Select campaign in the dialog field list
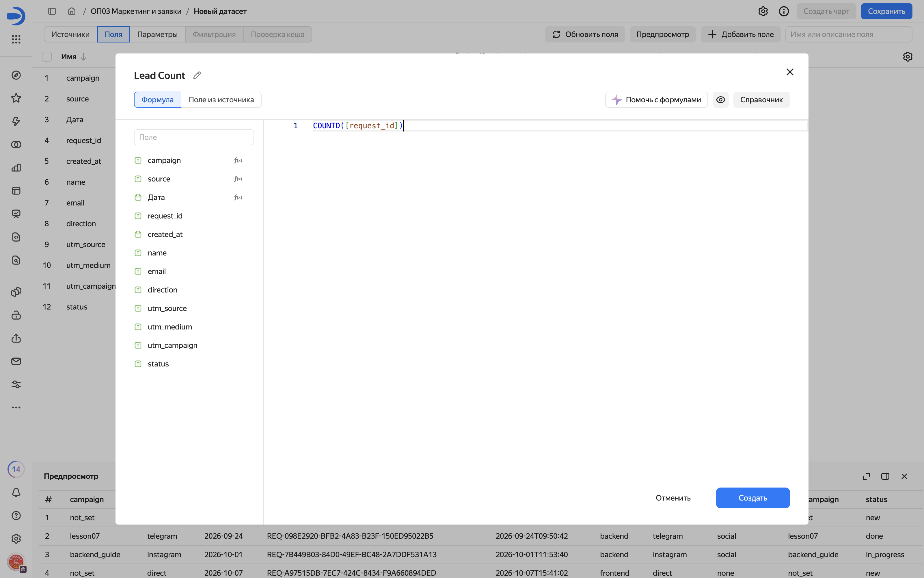This screenshot has width=924, height=578. coord(164,161)
